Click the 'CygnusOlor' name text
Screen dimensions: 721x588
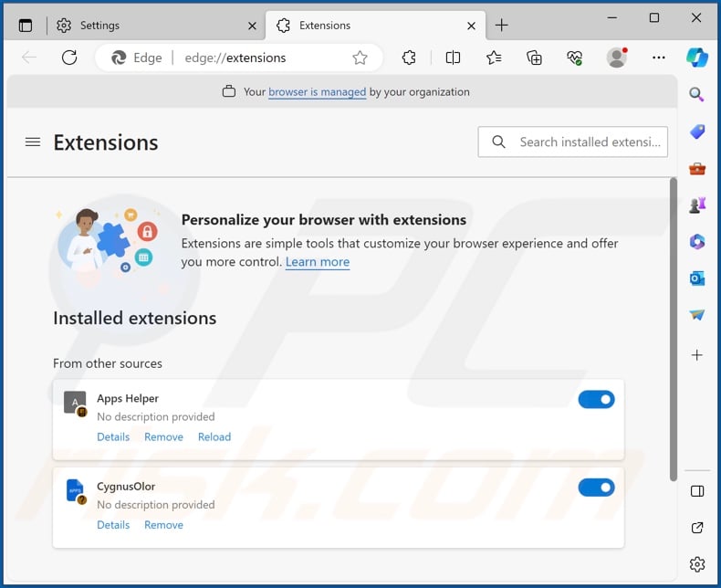(x=126, y=487)
